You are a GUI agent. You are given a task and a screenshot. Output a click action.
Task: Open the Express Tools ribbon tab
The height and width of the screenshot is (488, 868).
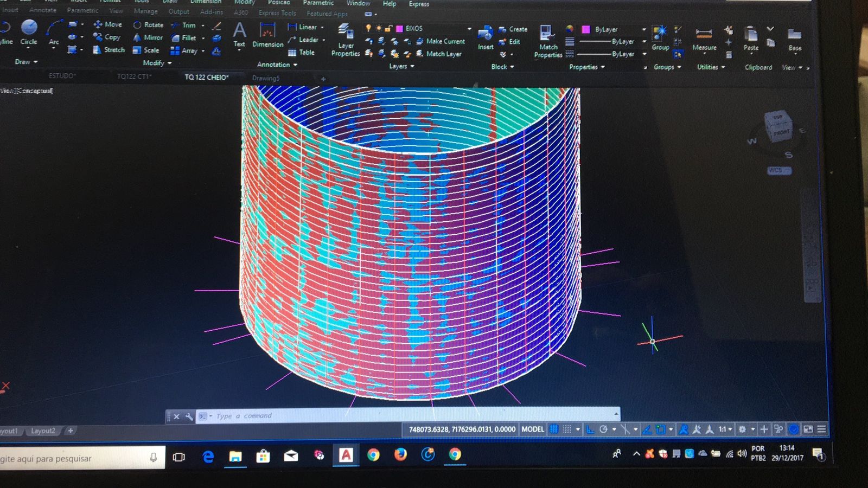point(277,13)
